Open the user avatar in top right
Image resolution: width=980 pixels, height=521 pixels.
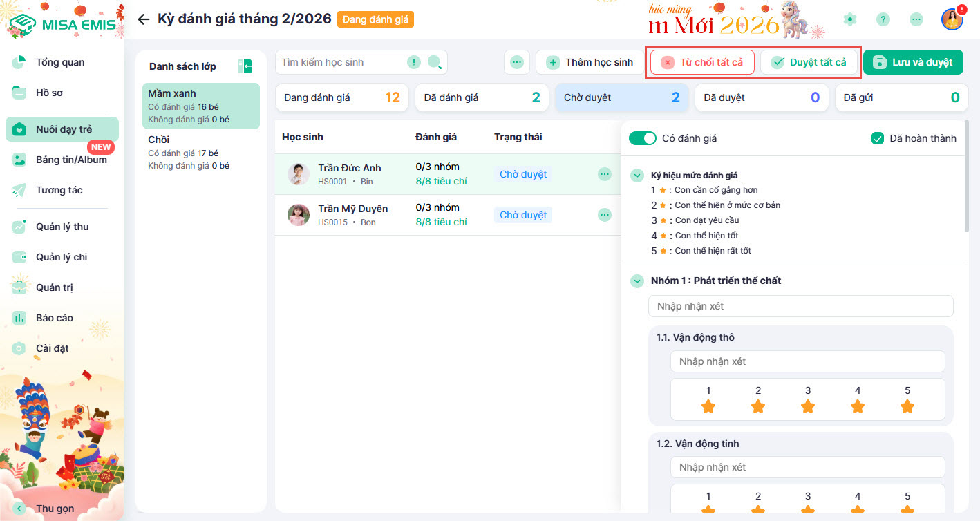pos(952,19)
